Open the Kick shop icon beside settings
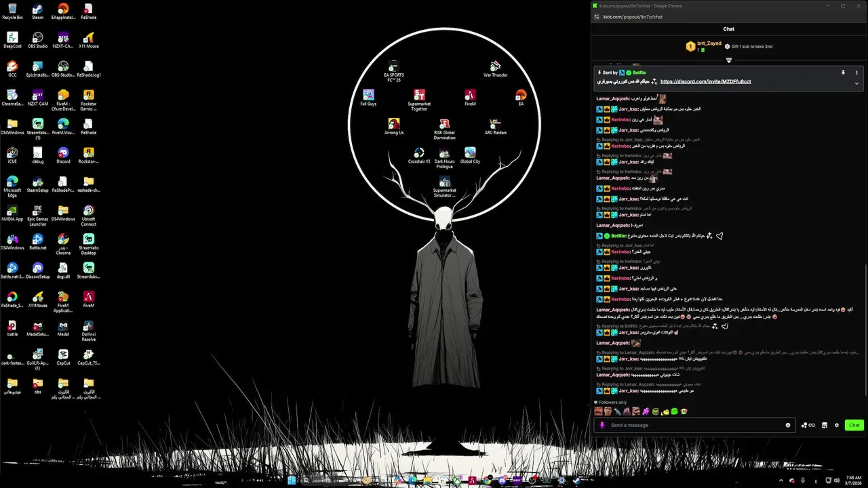 [x=825, y=425]
